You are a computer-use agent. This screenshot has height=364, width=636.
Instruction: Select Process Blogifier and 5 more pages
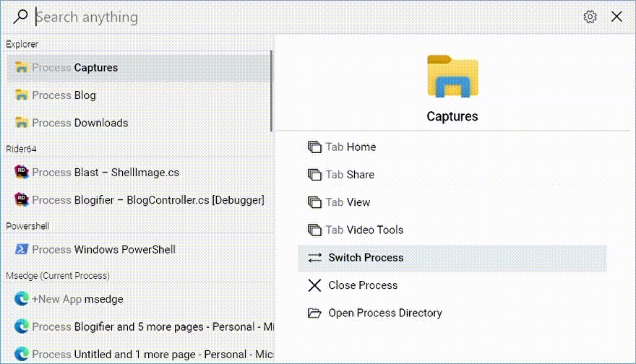[x=140, y=326]
